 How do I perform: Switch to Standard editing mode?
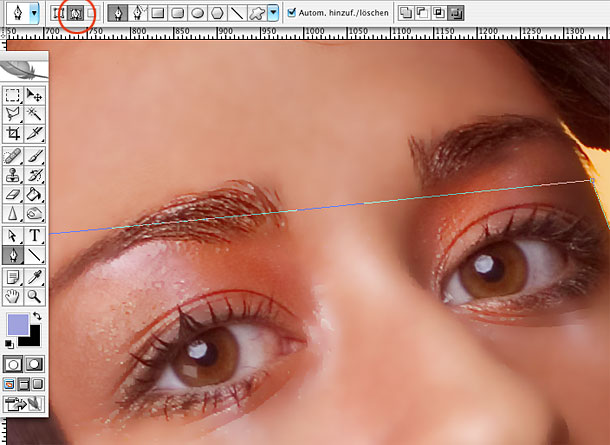pos(13,364)
